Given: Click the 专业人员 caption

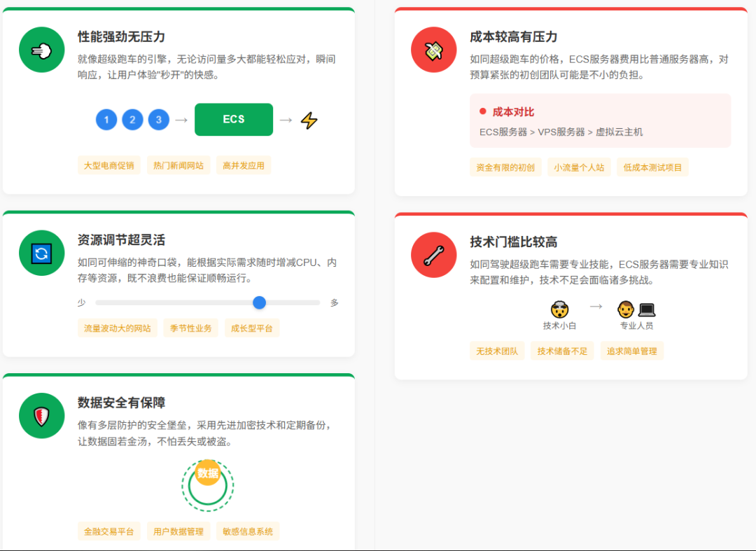Looking at the screenshot, I should 636,326.
